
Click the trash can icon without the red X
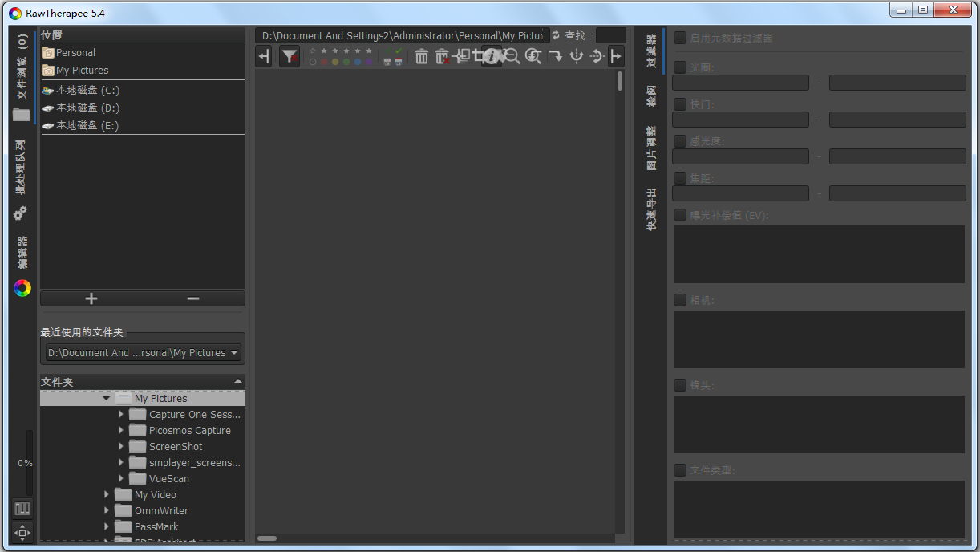pos(422,56)
